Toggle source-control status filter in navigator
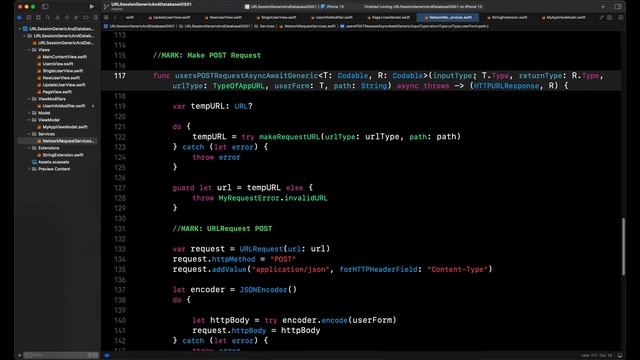The image size is (640, 360). click(96, 355)
